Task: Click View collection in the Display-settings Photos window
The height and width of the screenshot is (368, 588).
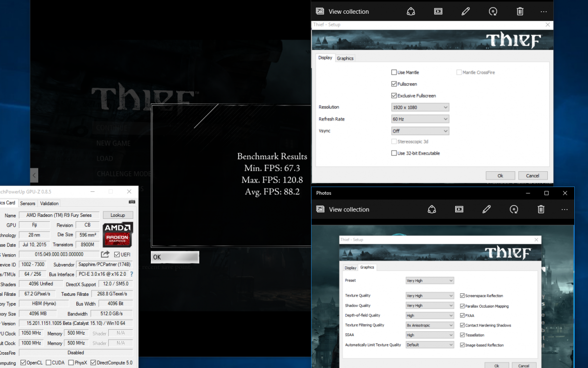Action: pos(342,11)
